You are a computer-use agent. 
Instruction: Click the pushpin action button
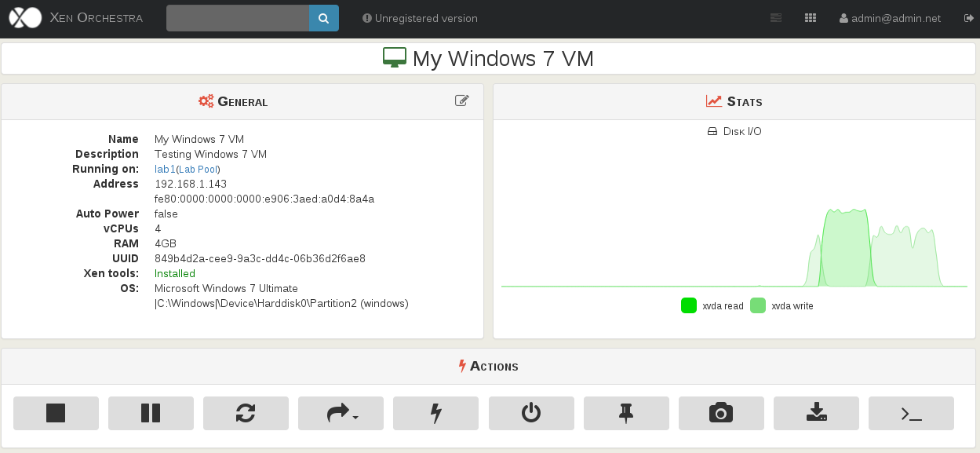coord(626,413)
